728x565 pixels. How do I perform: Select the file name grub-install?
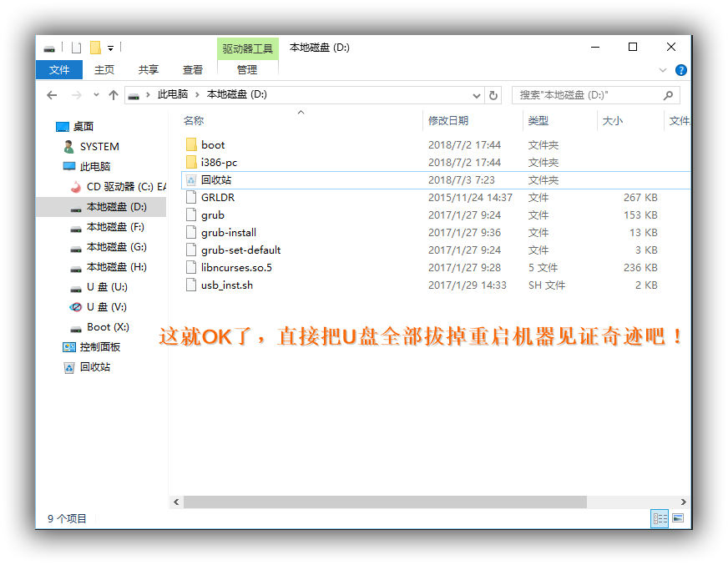coord(229,233)
